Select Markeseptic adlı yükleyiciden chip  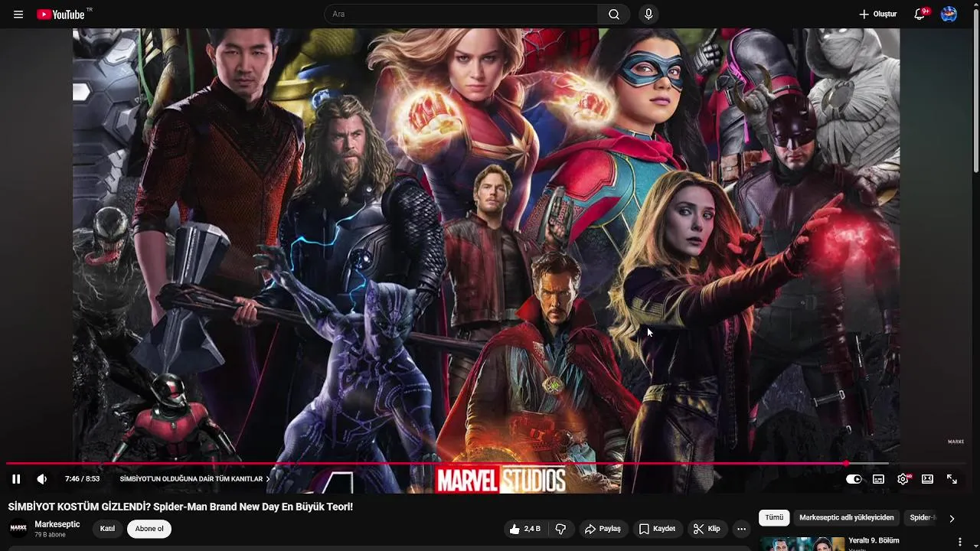847,518
